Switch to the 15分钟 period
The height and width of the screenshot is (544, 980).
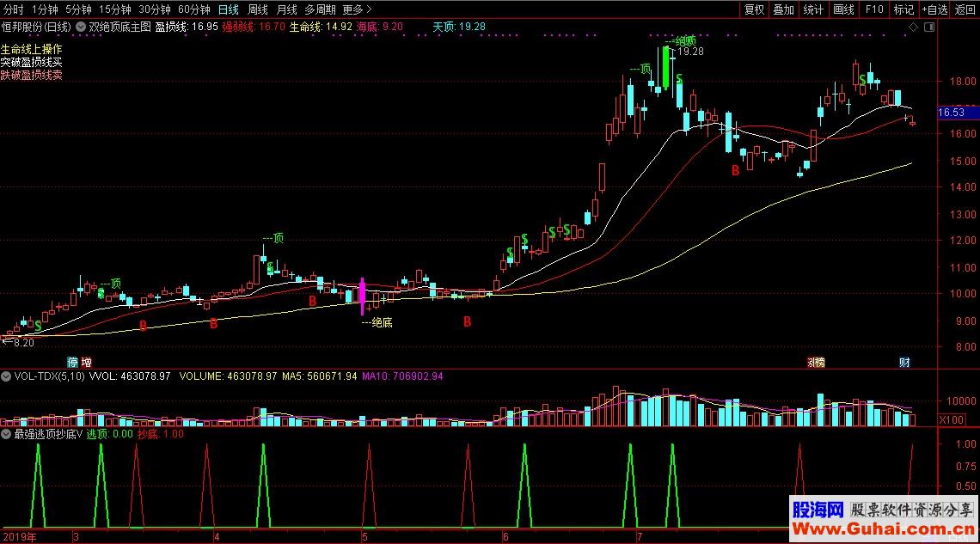(x=115, y=9)
